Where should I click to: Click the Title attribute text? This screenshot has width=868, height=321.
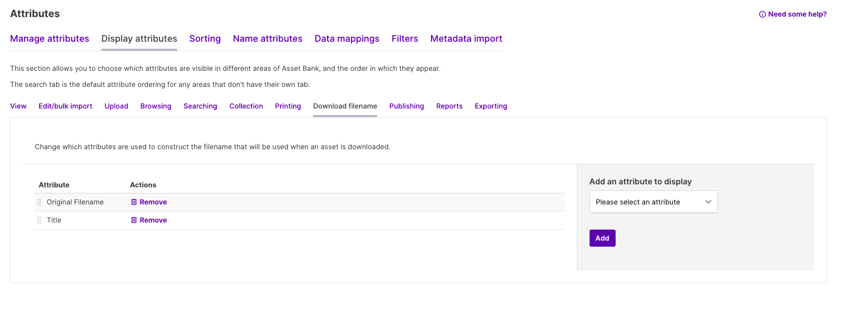click(54, 220)
